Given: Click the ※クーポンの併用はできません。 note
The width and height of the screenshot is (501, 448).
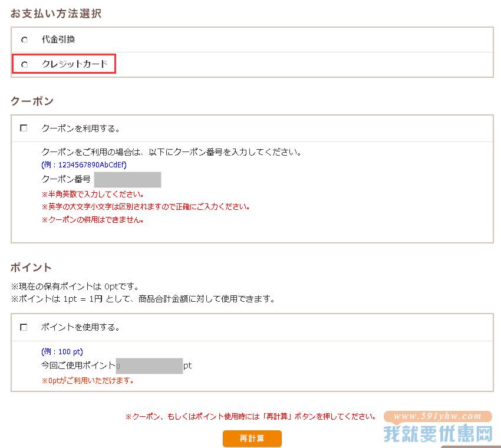Looking at the screenshot, I should click(x=93, y=220).
